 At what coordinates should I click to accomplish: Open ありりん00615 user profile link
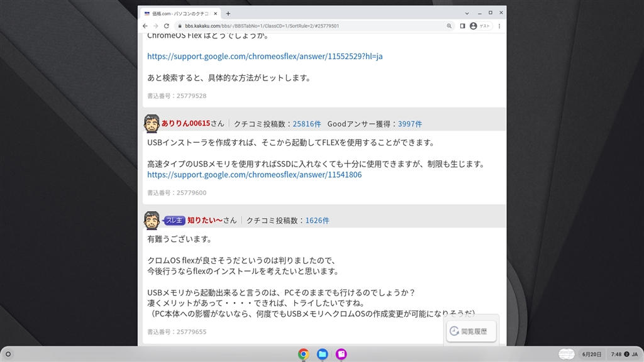point(186,124)
